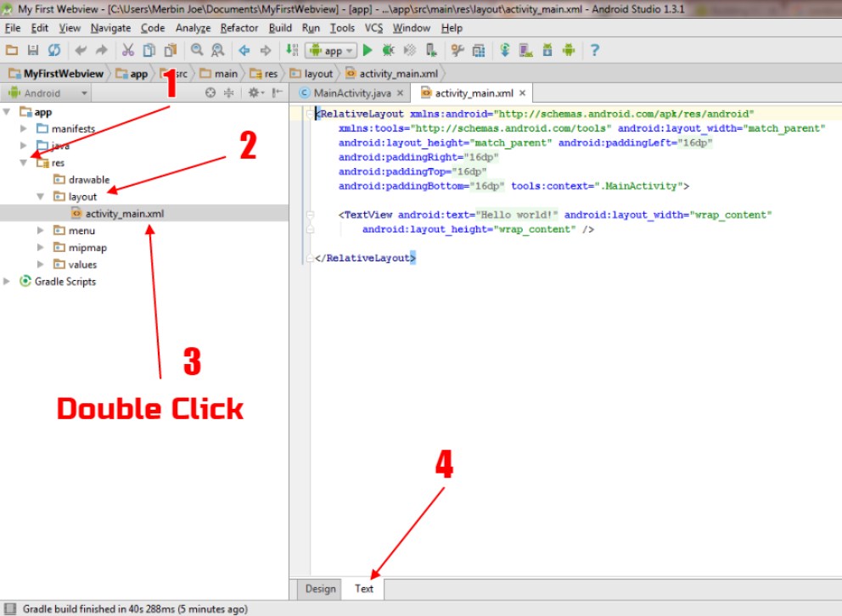Open the Refactor menu
The image size is (842, 616).
(239, 27)
